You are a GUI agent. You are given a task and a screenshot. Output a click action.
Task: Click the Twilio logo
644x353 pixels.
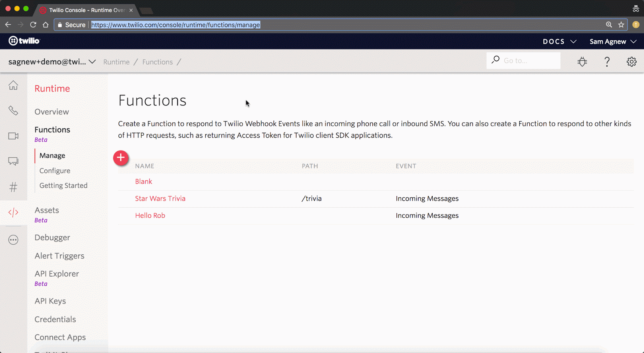click(x=24, y=41)
